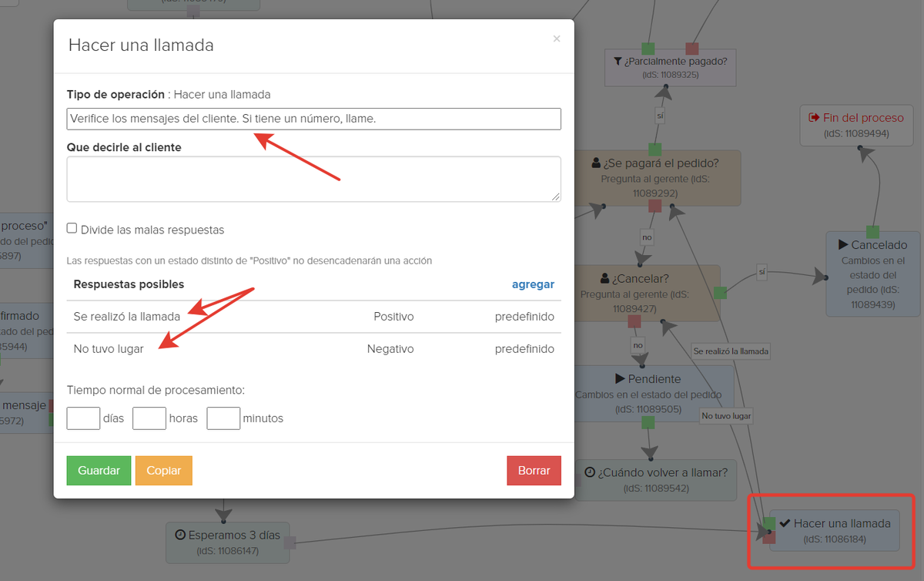Select the Se realizó la llamada response row

click(x=313, y=317)
